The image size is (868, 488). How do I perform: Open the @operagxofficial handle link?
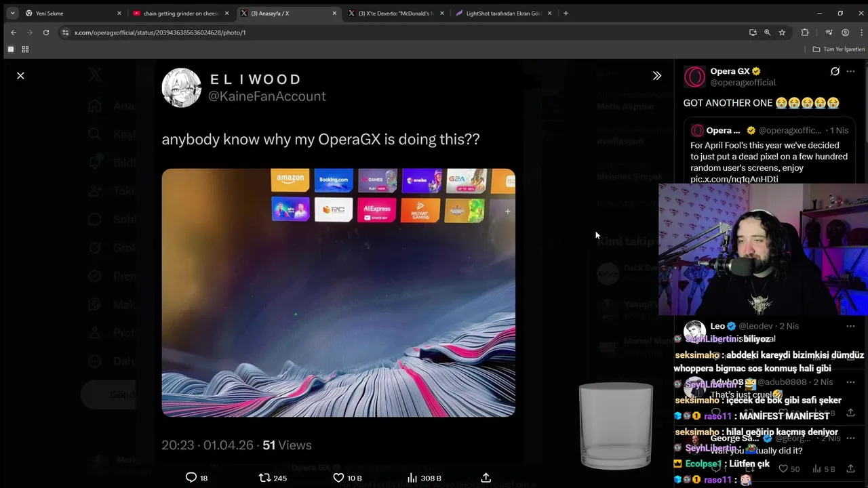743,83
